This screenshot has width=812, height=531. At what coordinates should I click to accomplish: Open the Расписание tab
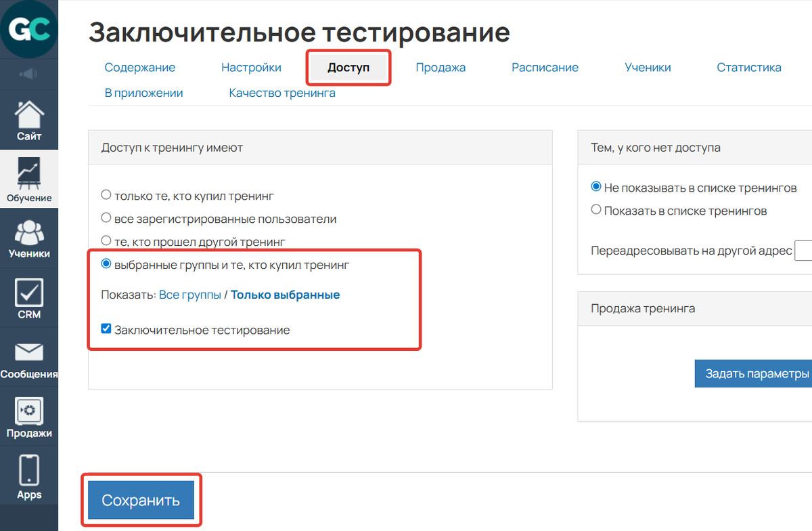pos(545,67)
